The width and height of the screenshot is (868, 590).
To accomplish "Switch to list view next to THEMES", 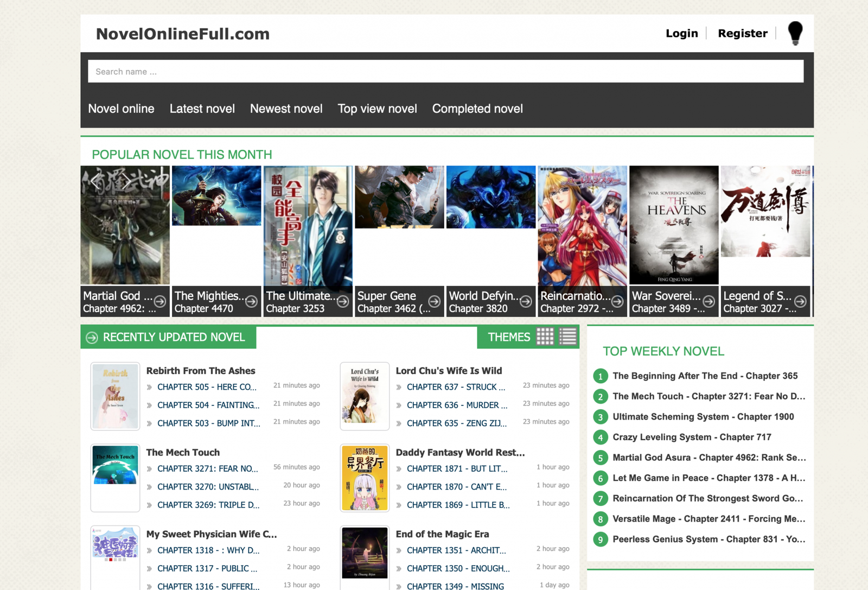I will (567, 337).
